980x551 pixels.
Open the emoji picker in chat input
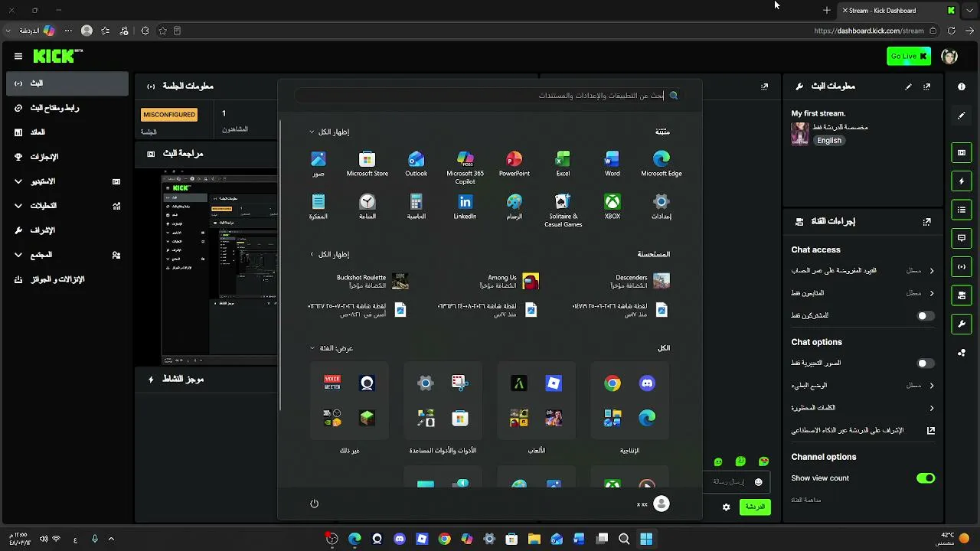(x=759, y=482)
